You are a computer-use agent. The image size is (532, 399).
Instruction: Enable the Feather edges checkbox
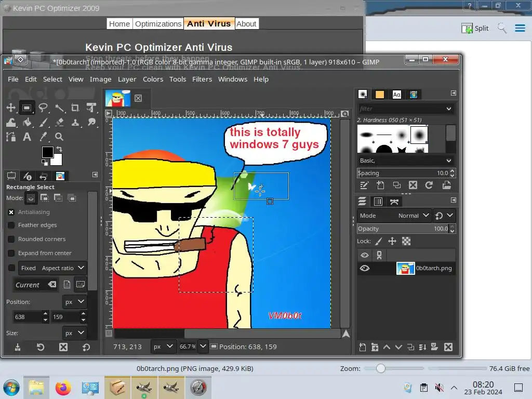(11, 225)
